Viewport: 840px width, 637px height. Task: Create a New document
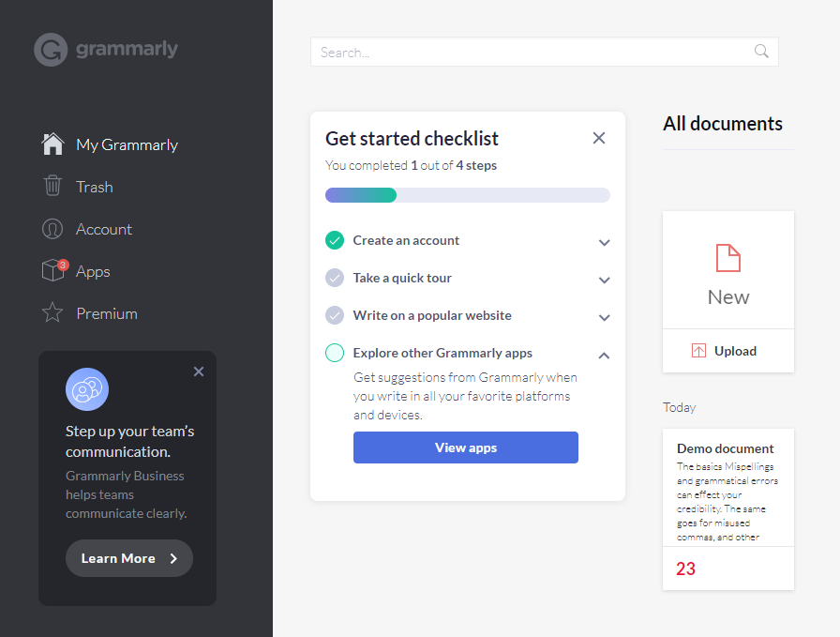[x=728, y=269]
